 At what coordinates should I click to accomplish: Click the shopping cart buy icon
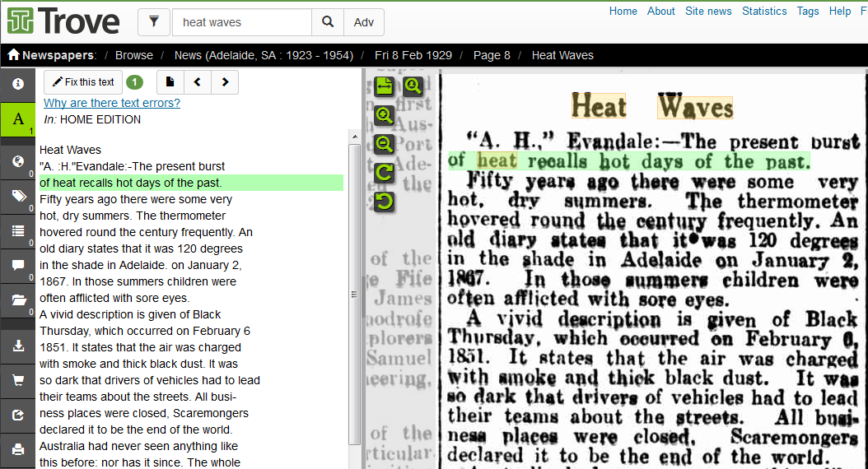click(17, 380)
